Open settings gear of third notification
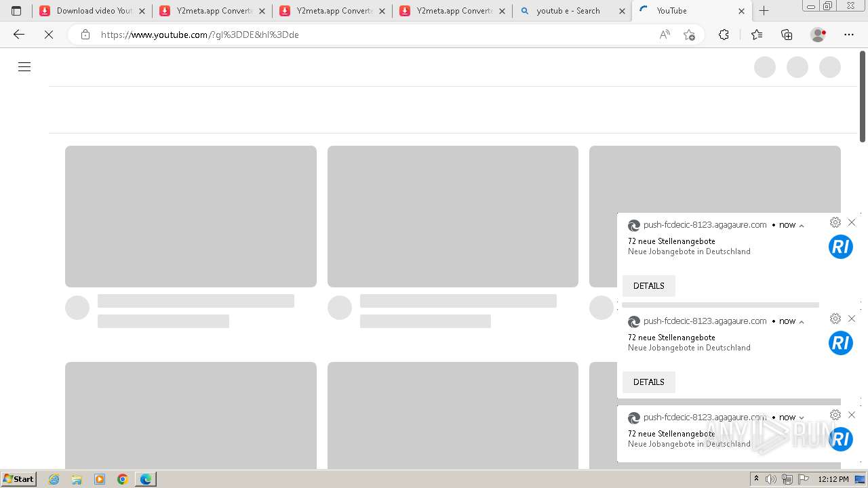This screenshot has width=868, height=488. click(x=835, y=415)
